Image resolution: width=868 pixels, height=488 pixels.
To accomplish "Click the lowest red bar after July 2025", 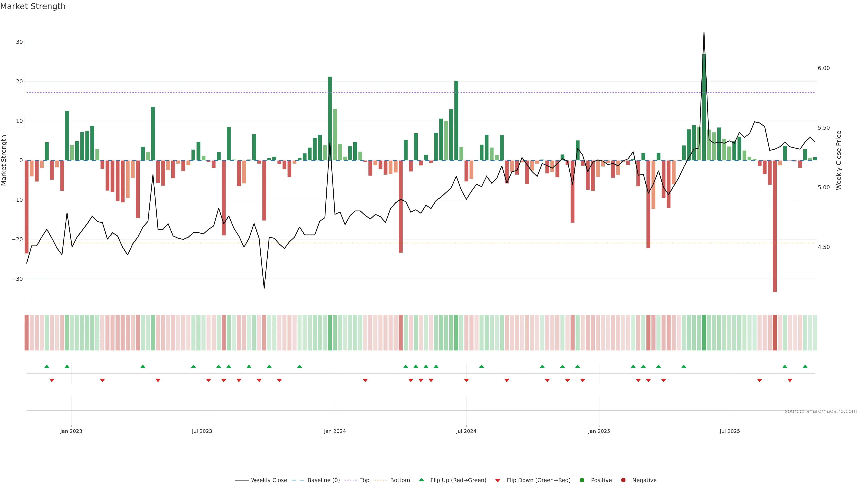I will (x=775, y=226).
